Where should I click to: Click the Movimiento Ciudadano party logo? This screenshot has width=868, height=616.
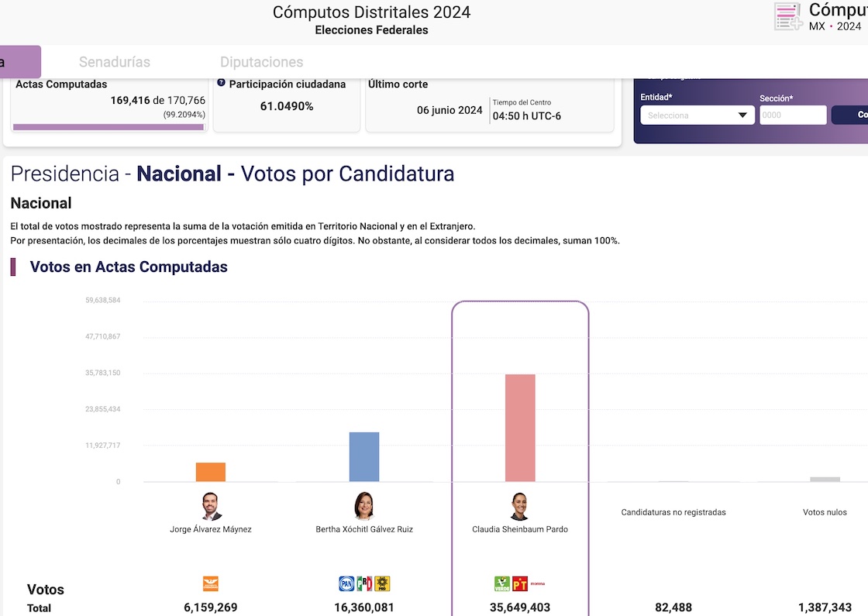[210, 583]
